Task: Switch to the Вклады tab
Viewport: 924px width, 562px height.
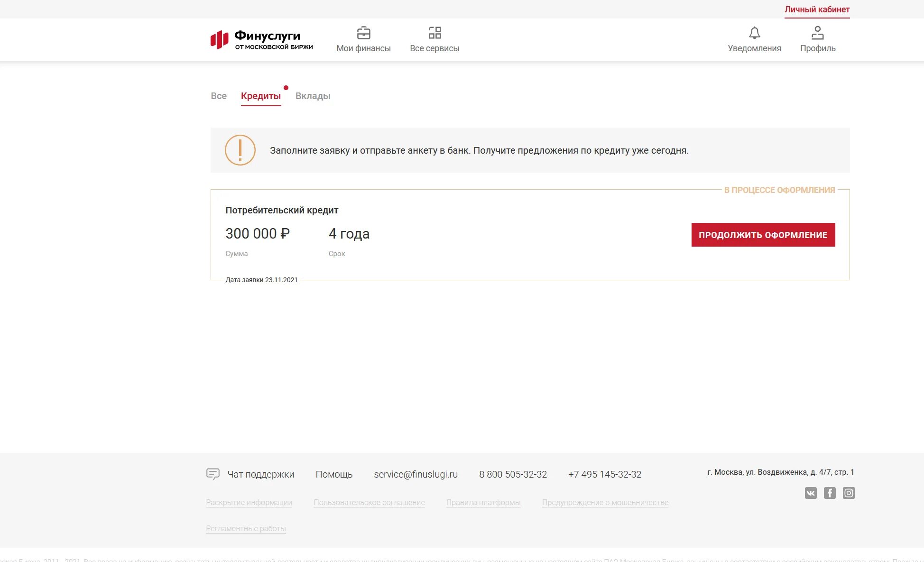Action: click(x=313, y=96)
